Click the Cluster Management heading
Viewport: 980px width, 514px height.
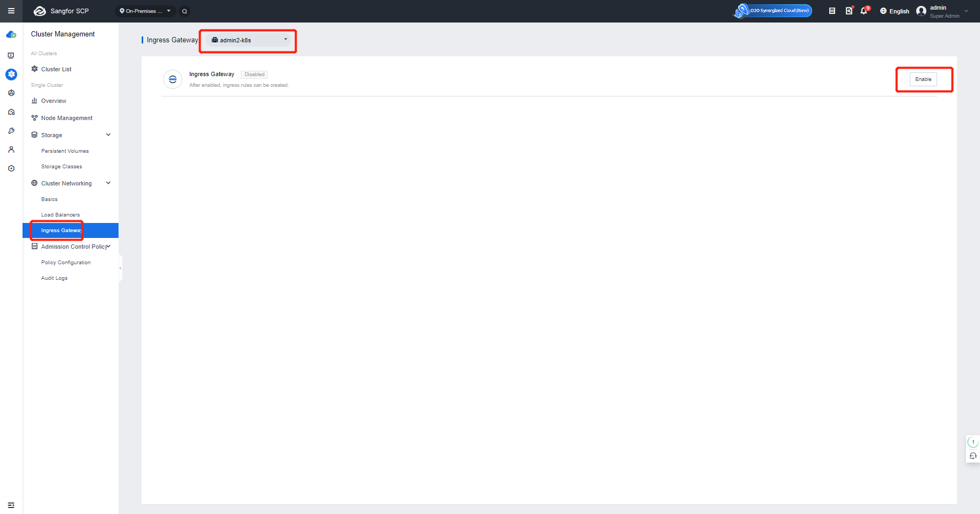[x=63, y=34]
